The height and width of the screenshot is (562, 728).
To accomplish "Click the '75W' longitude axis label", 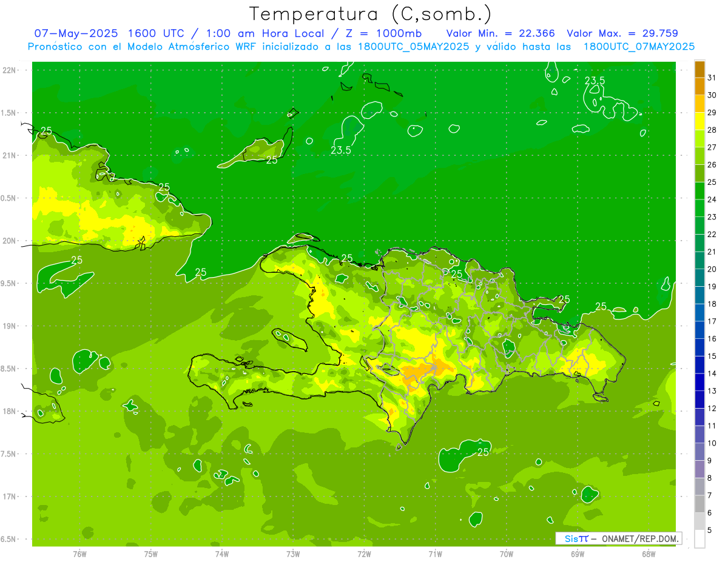I will tap(151, 554).
